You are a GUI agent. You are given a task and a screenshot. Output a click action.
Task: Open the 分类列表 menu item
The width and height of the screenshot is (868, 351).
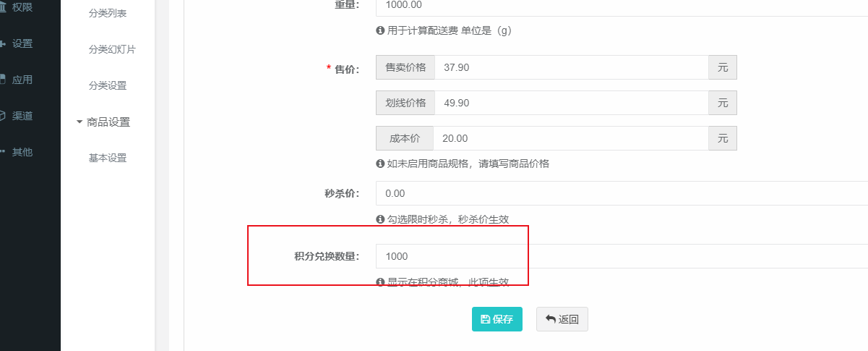tap(107, 14)
